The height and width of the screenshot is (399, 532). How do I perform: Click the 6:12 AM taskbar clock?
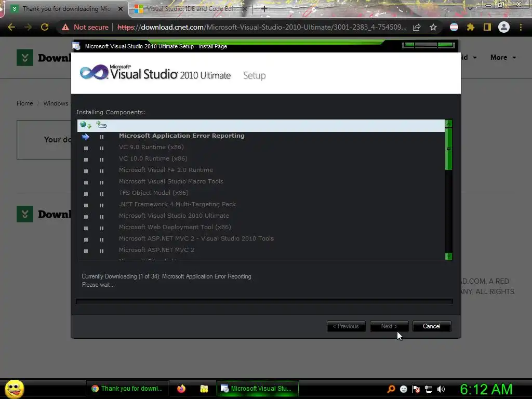pyautogui.click(x=486, y=389)
